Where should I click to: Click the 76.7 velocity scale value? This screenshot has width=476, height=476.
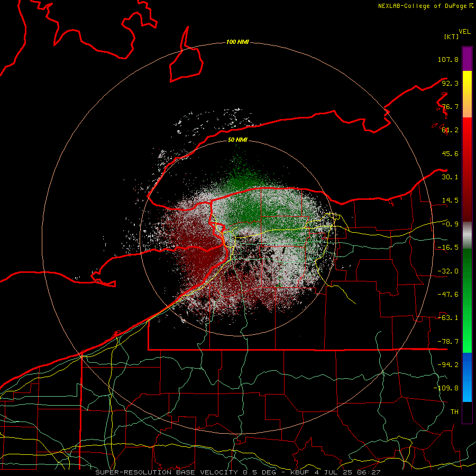450,106
